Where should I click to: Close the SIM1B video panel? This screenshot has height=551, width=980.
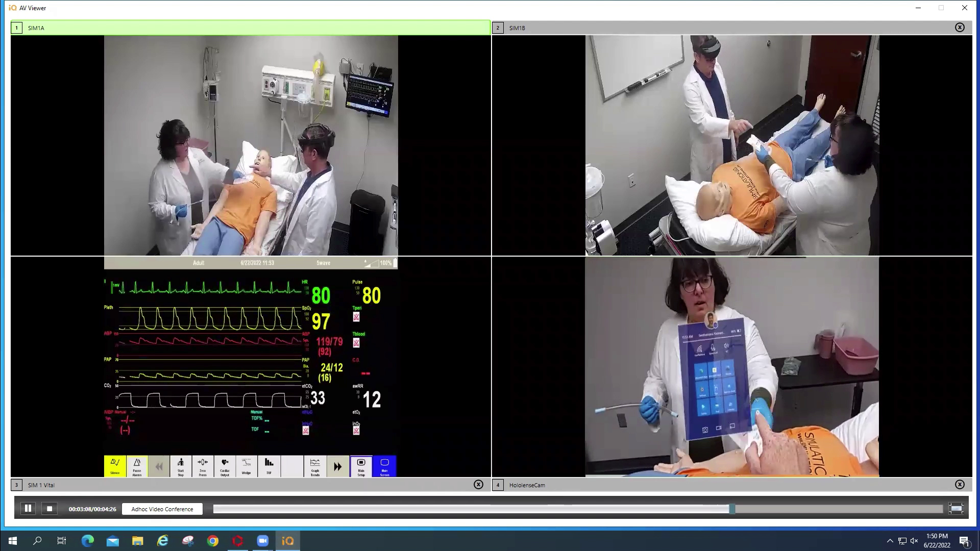(960, 28)
